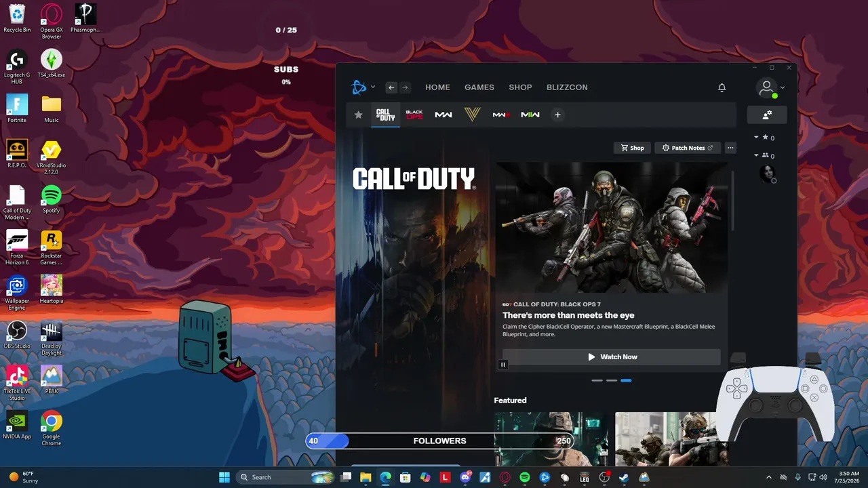The height and width of the screenshot is (488, 868).
Task: Open File Explorer from the taskbar
Action: (x=366, y=477)
